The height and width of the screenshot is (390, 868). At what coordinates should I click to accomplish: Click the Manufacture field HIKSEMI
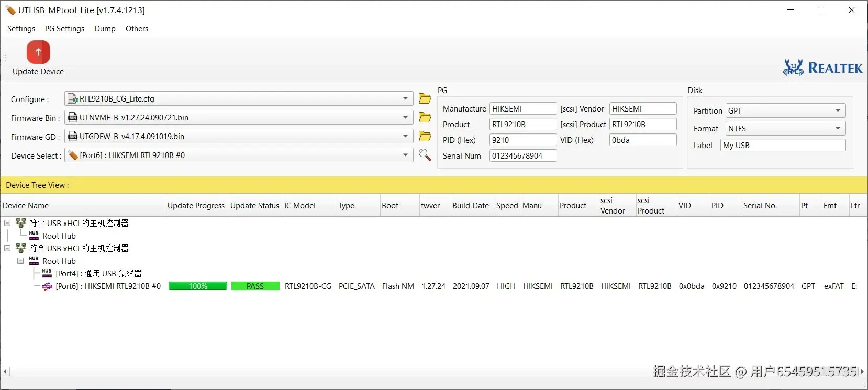523,108
